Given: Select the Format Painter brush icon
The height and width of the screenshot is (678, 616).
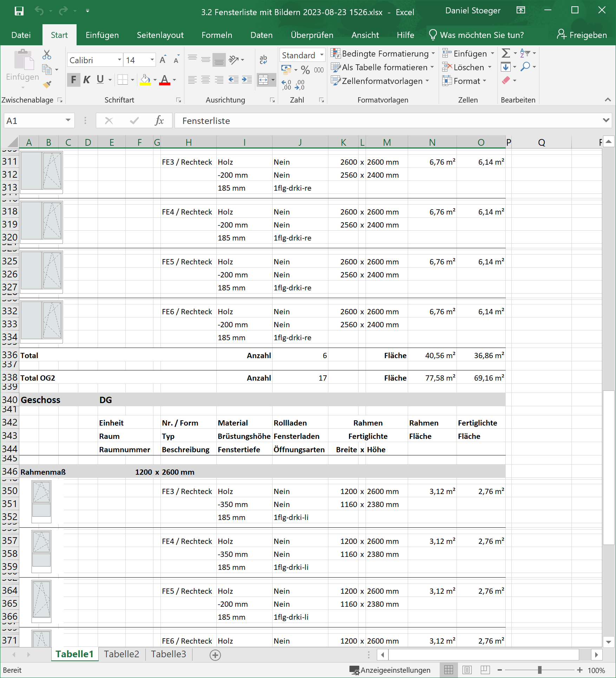Looking at the screenshot, I should point(47,84).
